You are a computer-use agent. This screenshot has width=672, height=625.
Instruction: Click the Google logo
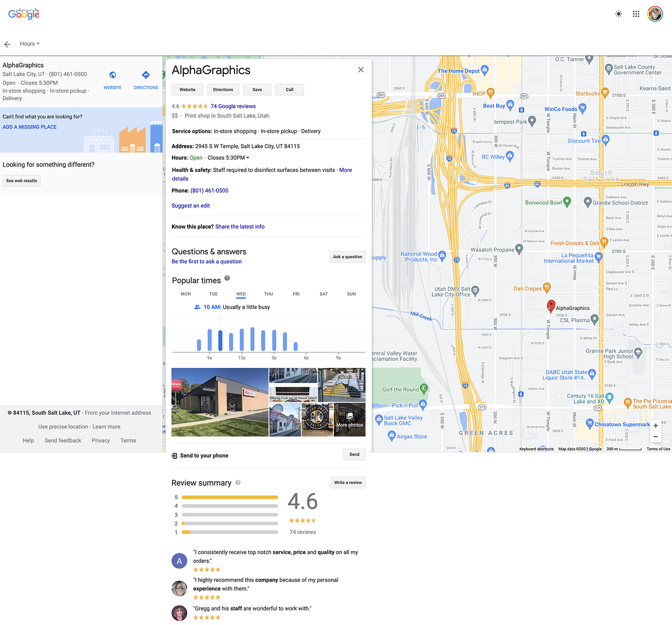coord(24,14)
